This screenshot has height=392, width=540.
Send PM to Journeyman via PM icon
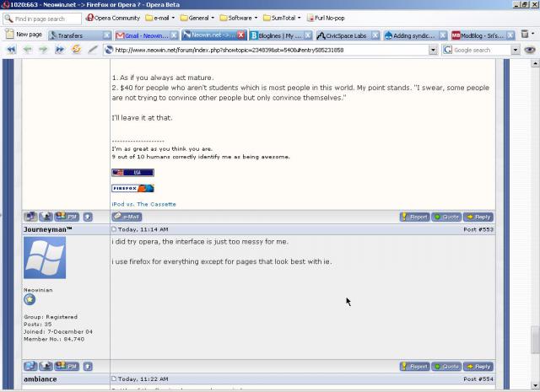67,366
